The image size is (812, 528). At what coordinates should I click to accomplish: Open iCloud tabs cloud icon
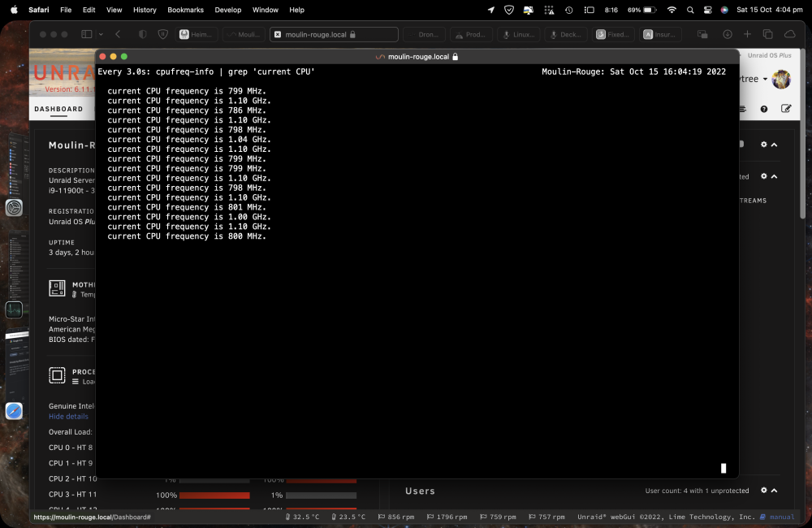[790, 34]
